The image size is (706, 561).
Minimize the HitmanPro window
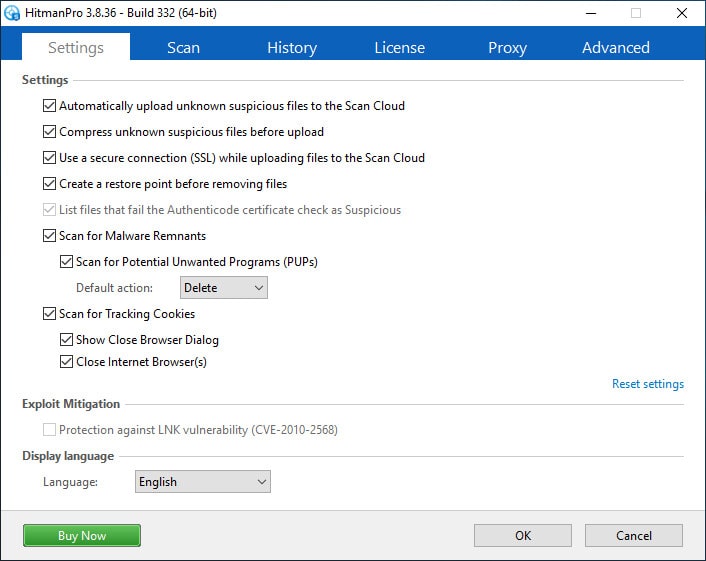(591, 13)
